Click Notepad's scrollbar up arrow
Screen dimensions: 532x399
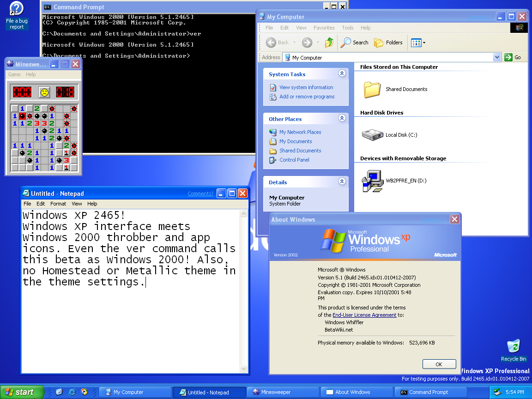pyautogui.click(x=243, y=214)
